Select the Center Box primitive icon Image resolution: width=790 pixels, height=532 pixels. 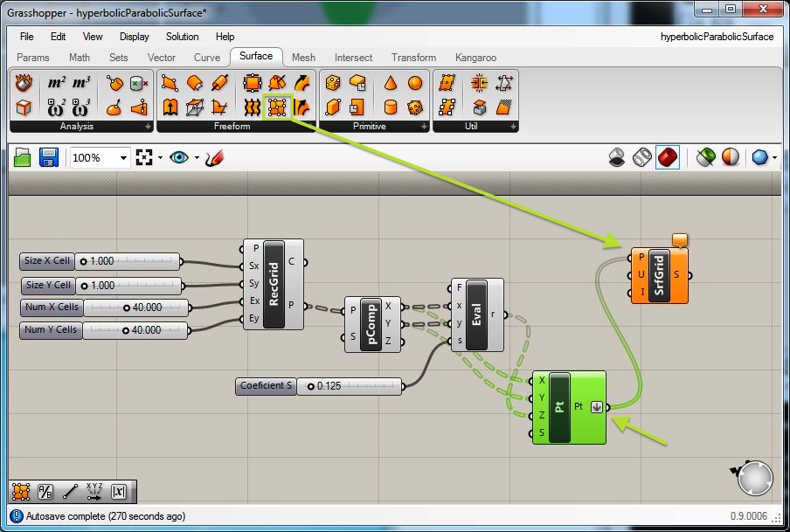pos(333,83)
